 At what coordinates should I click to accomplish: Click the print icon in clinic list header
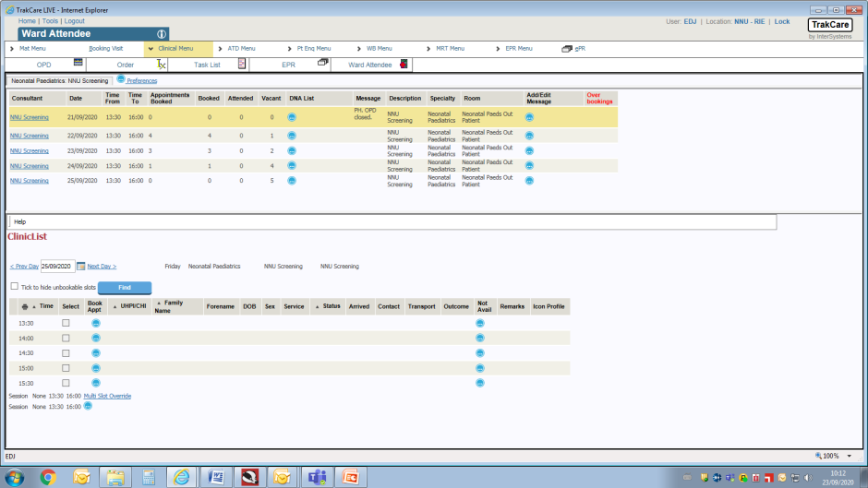[x=25, y=306]
